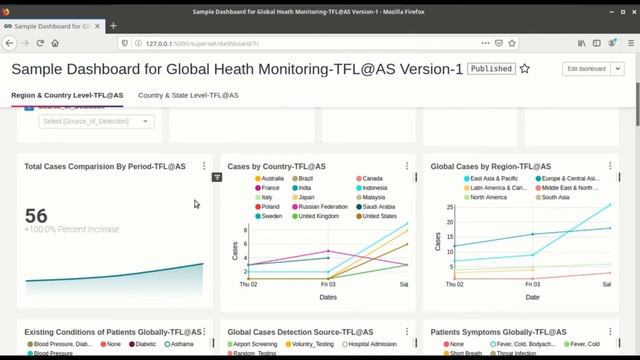This screenshot has width=640, height=360.
Task: Open the Firefox hamburger menu
Action: click(631, 43)
